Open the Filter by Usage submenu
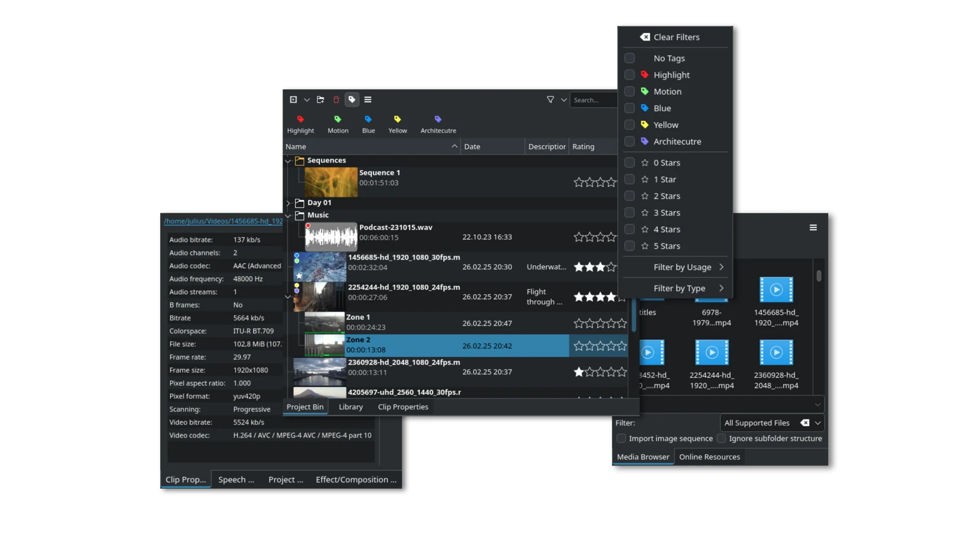 [675, 267]
